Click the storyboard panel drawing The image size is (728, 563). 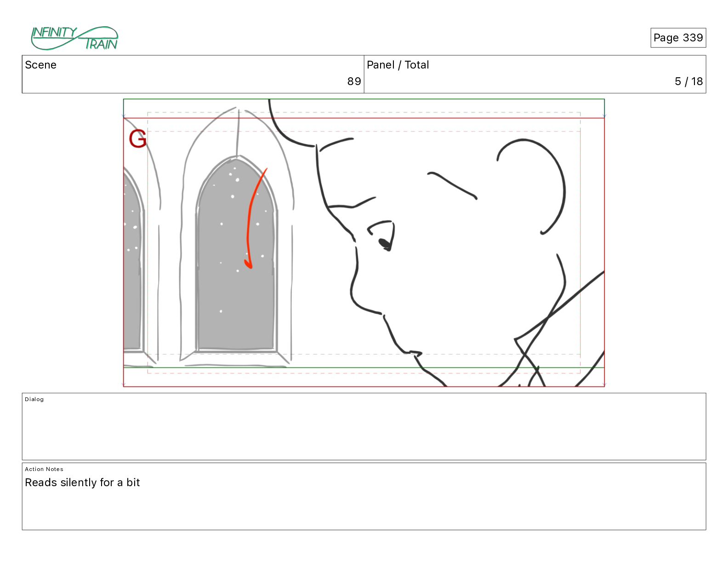click(364, 243)
